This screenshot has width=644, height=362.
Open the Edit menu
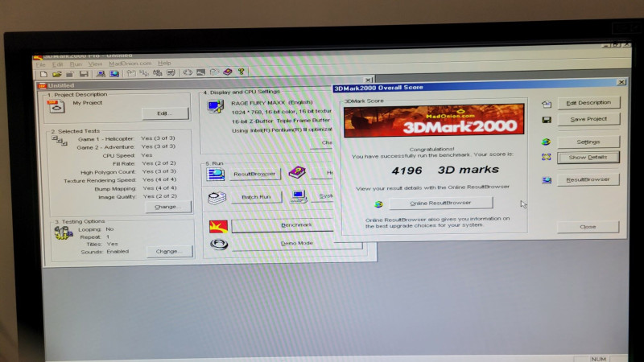point(57,64)
